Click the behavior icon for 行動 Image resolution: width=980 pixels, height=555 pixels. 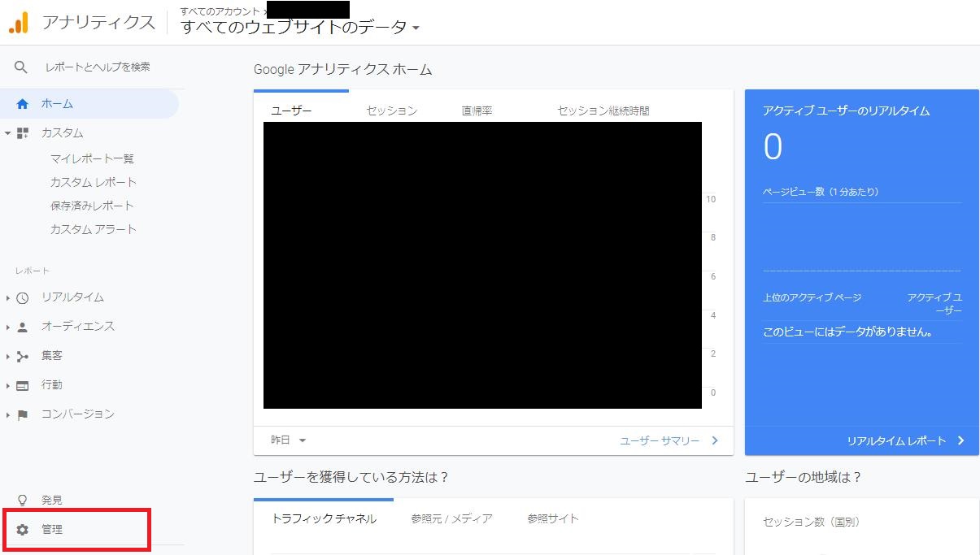(23, 385)
